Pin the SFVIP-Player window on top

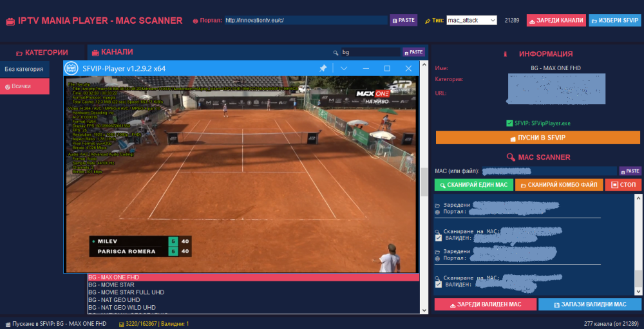(x=323, y=68)
